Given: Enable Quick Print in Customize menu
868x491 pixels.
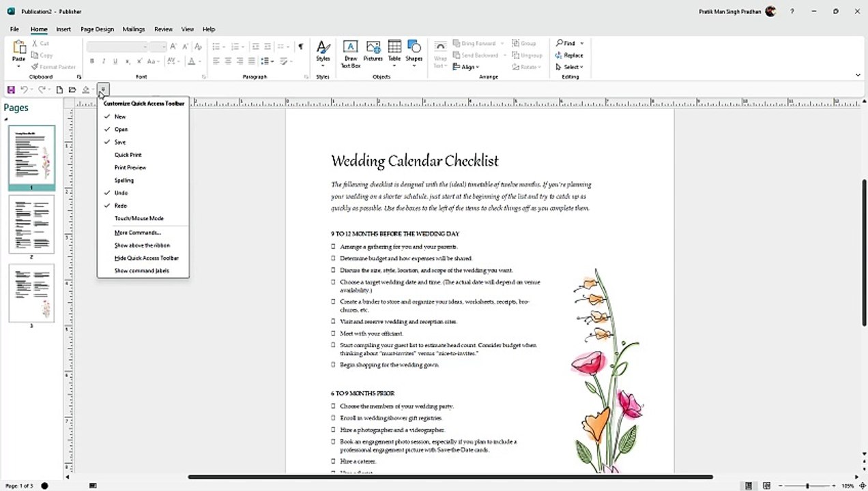Looking at the screenshot, I should click(x=143, y=155).
